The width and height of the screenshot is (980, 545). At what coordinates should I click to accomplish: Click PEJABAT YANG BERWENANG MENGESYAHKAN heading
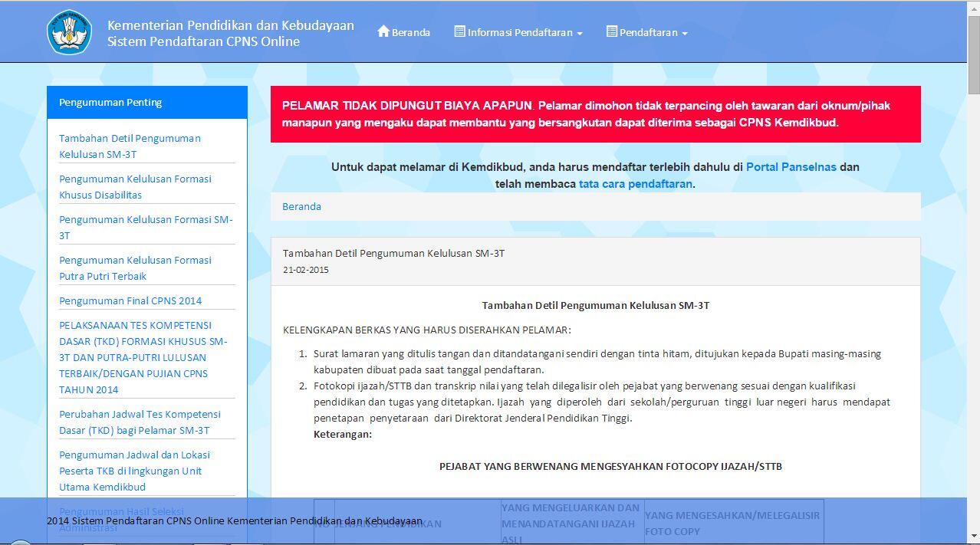click(610, 466)
